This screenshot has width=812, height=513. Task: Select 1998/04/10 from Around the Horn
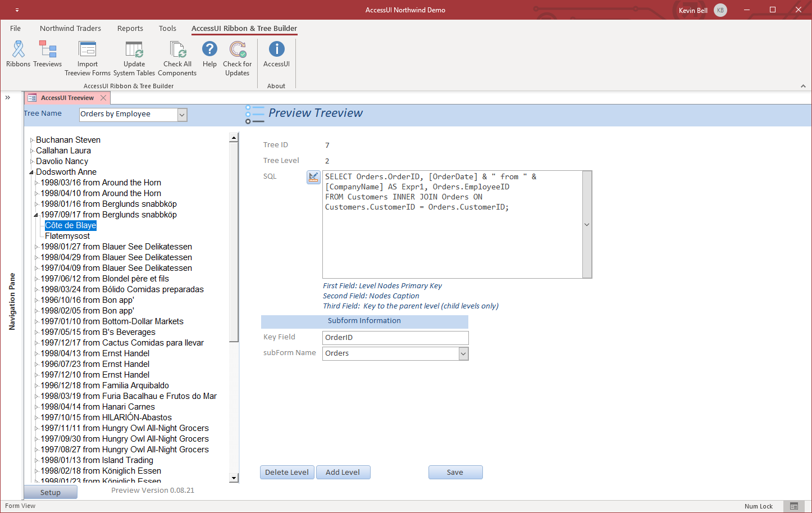[x=101, y=194]
